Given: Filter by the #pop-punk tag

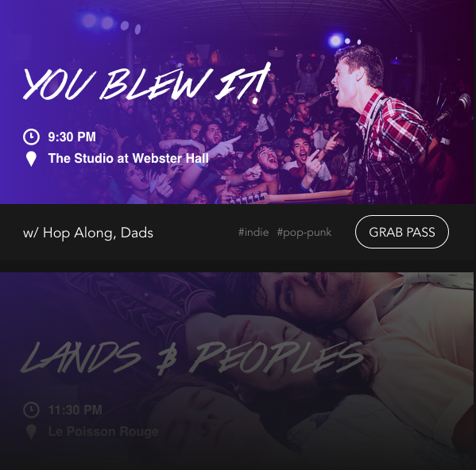Looking at the screenshot, I should click(x=304, y=233).
